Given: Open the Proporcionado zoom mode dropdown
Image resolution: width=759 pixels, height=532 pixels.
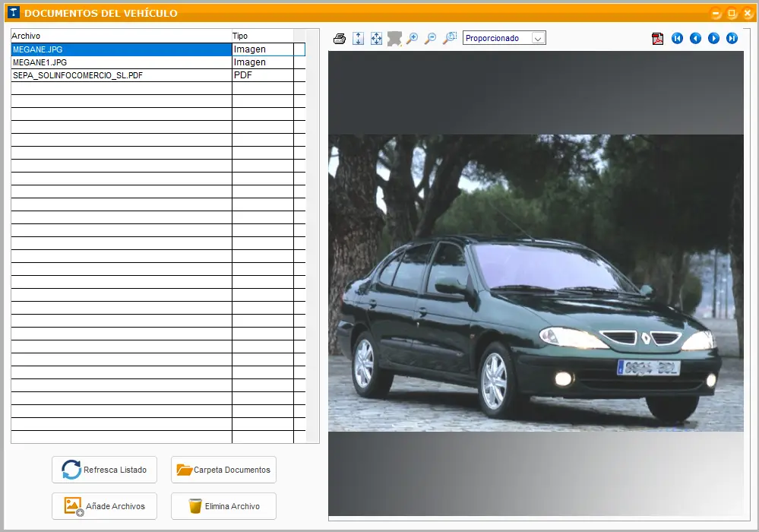Looking at the screenshot, I should 538,38.
